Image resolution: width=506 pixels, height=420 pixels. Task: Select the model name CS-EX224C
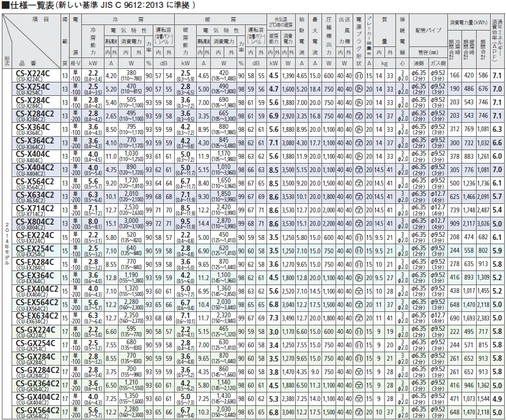tap(35, 235)
